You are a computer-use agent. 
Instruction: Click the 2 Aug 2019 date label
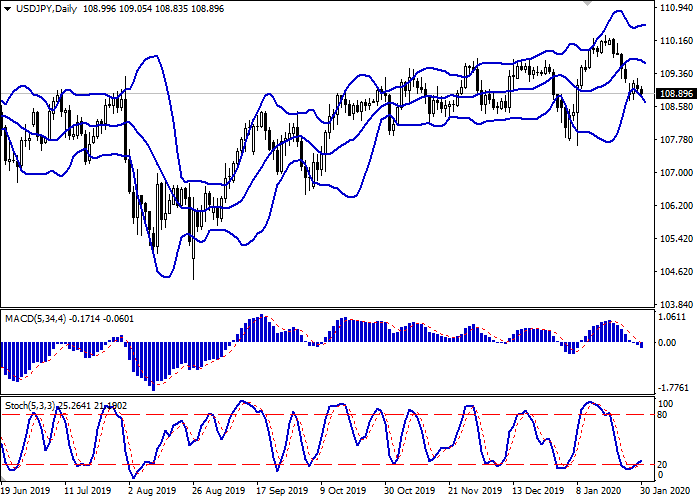point(153,492)
